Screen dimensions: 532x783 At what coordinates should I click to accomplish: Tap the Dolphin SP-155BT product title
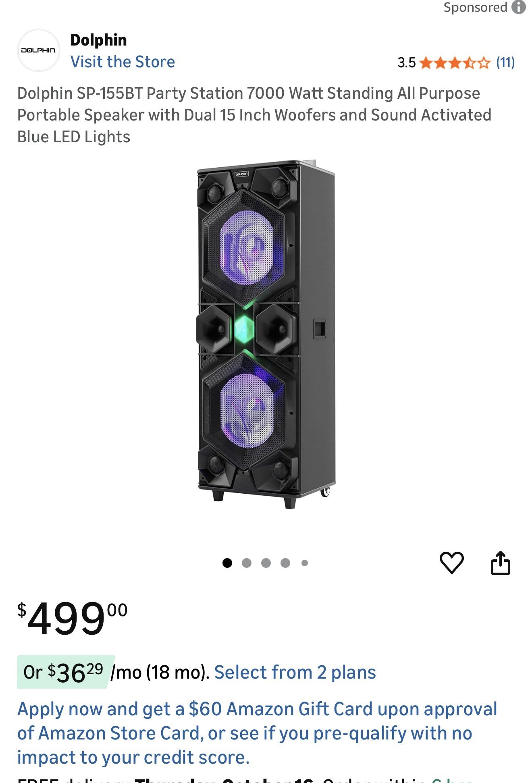click(x=254, y=115)
